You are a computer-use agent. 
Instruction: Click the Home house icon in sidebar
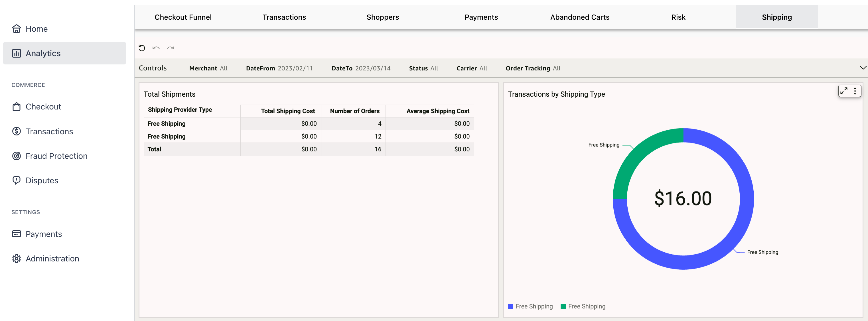click(17, 29)
